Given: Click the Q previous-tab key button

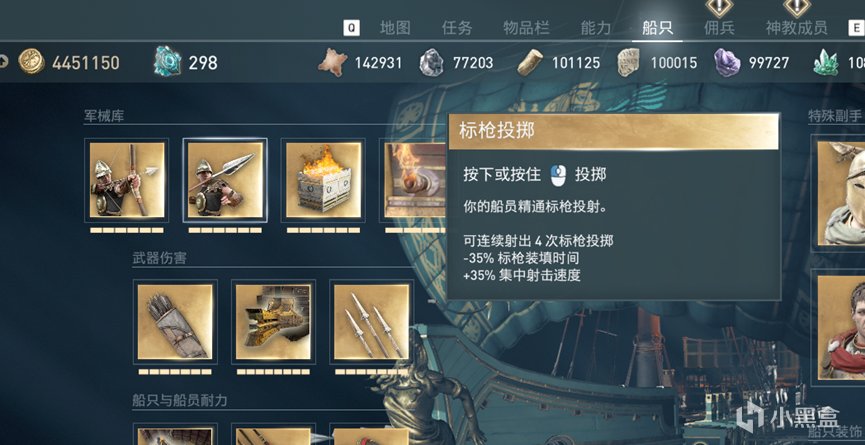Looking at the screenshot, I should [351, 28].
